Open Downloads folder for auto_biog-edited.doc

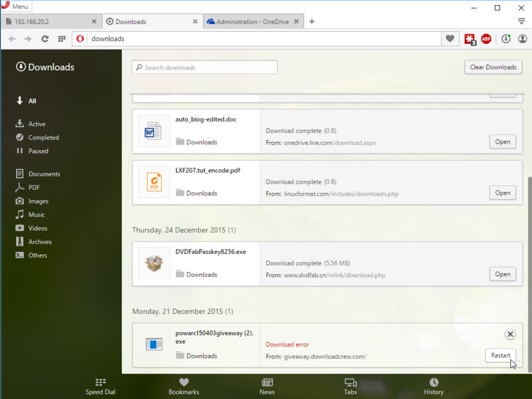click(x=197, y=142)
